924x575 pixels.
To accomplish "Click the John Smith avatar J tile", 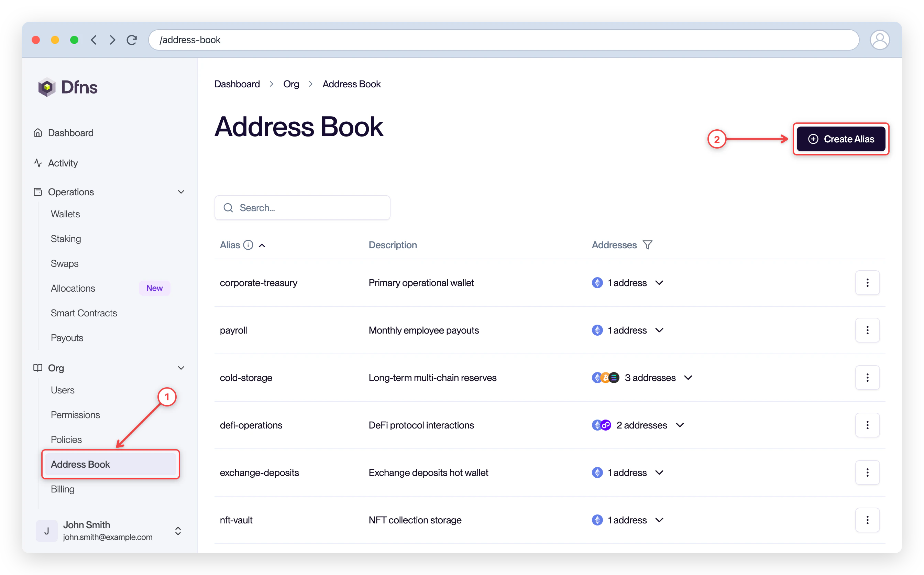I will pos(46,531).
